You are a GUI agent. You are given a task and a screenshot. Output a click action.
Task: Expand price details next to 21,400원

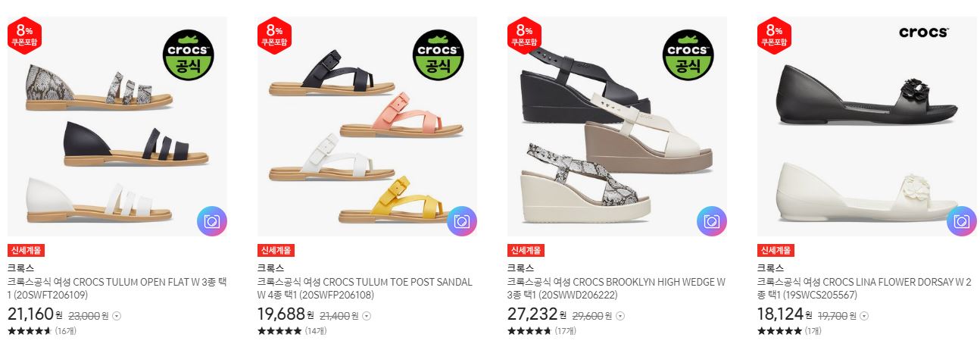[x=367, y=316]
